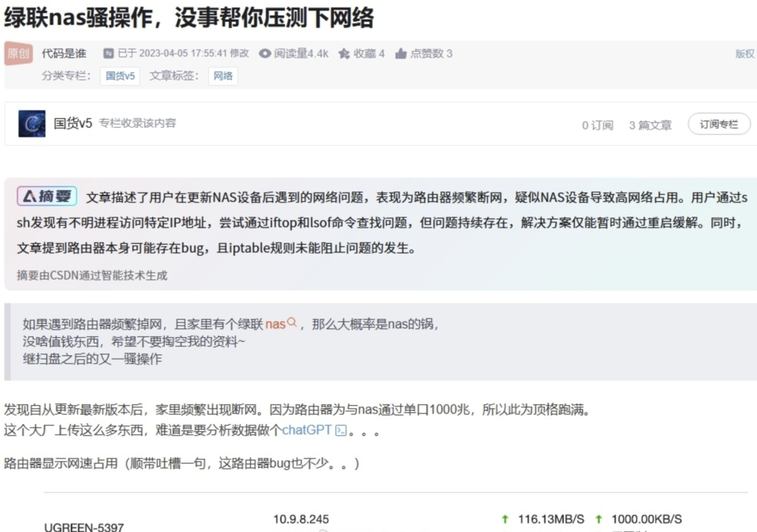Open the 版权 link
Screen dimensions: 757x532
coord(745,53)
